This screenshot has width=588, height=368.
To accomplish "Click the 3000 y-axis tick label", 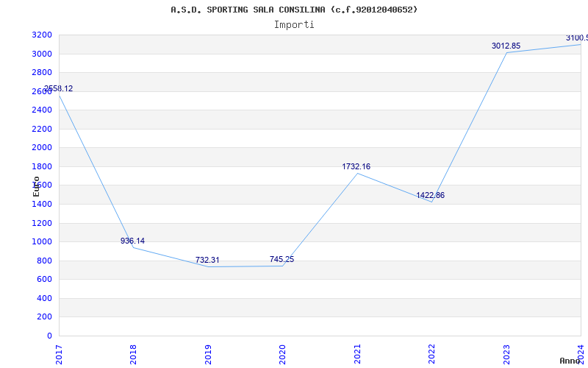I will tap(42, 54).
